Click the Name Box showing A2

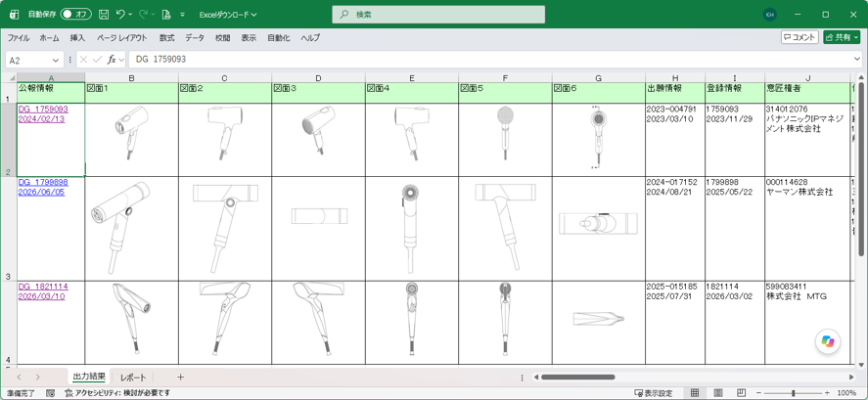click(x=28, y=60)
